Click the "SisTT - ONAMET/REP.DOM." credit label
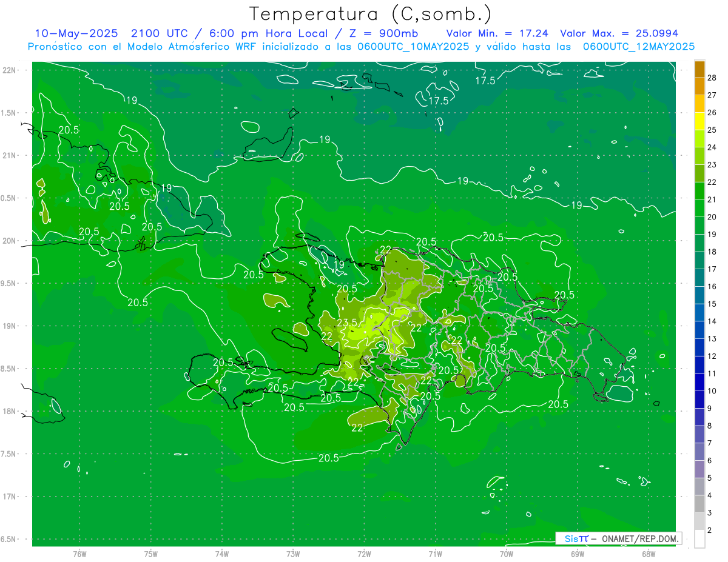Screen dimensions: 728x562 click(618, 538)
